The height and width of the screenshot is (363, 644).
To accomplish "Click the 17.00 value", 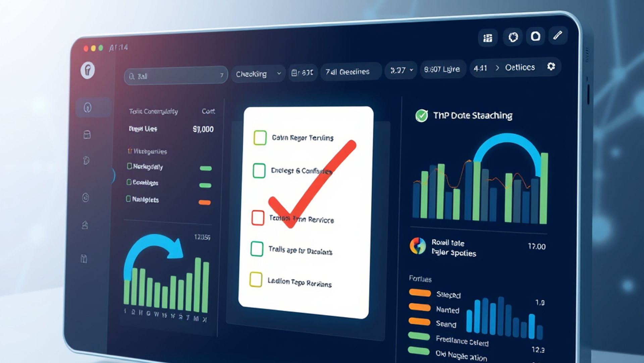I will click(537, 246).
